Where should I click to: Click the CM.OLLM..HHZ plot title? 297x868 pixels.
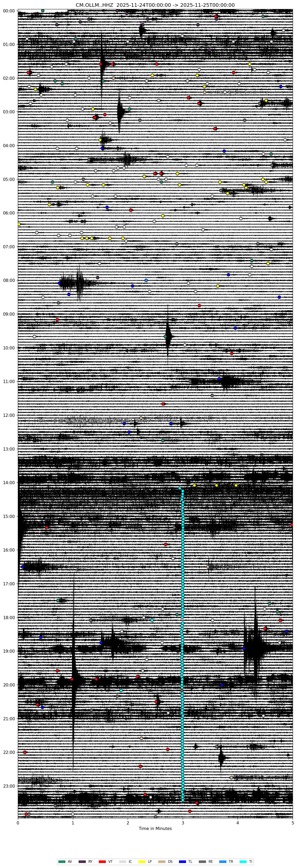[155, 5]
